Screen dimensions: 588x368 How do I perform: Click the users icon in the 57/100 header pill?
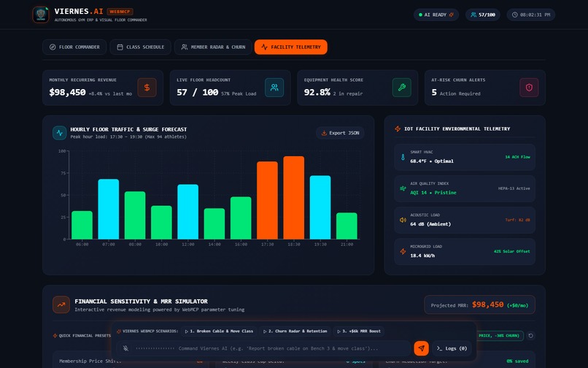point(473,15)
